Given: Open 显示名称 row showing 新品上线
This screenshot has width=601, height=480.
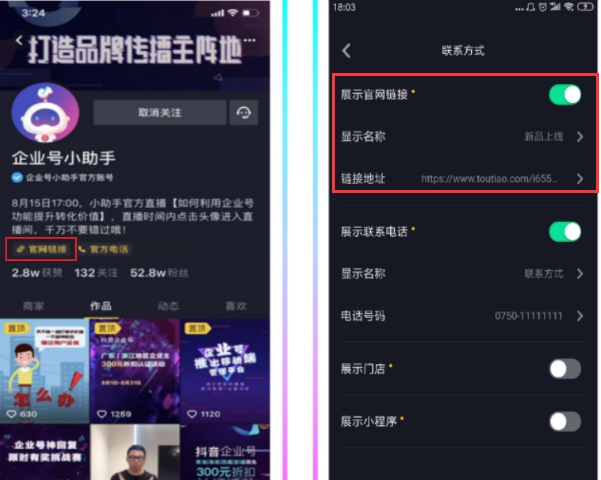Looking at the screenshot, I should pos(463,136).
